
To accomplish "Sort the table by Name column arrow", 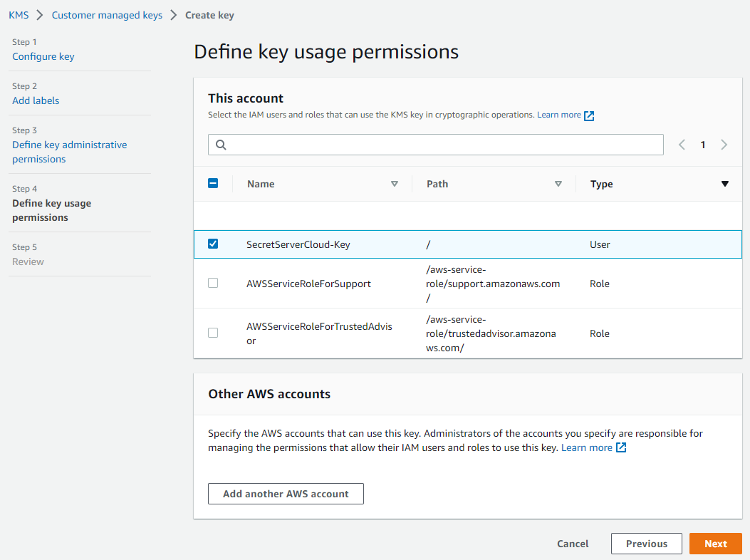I will click(395, 184).
